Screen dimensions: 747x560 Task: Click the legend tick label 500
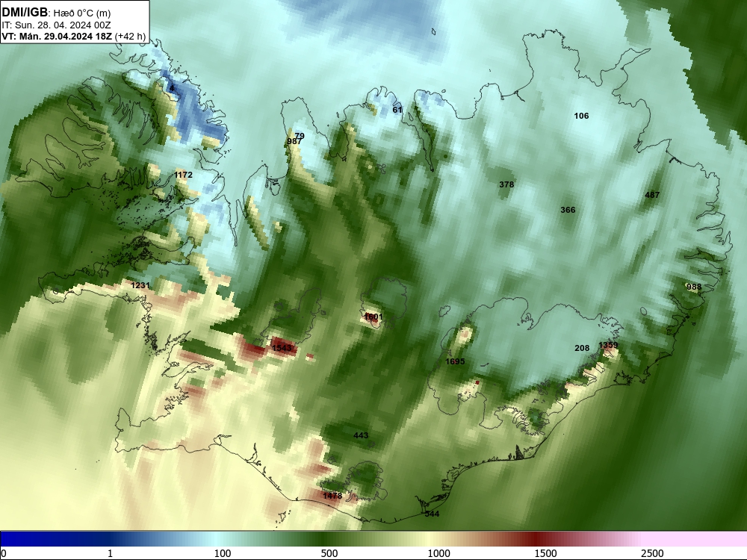point(329,553)
